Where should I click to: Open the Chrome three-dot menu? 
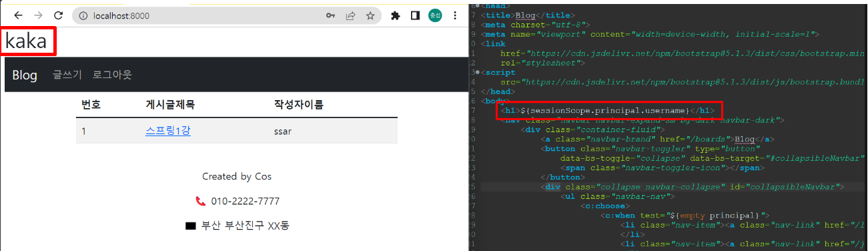(455, 15)
